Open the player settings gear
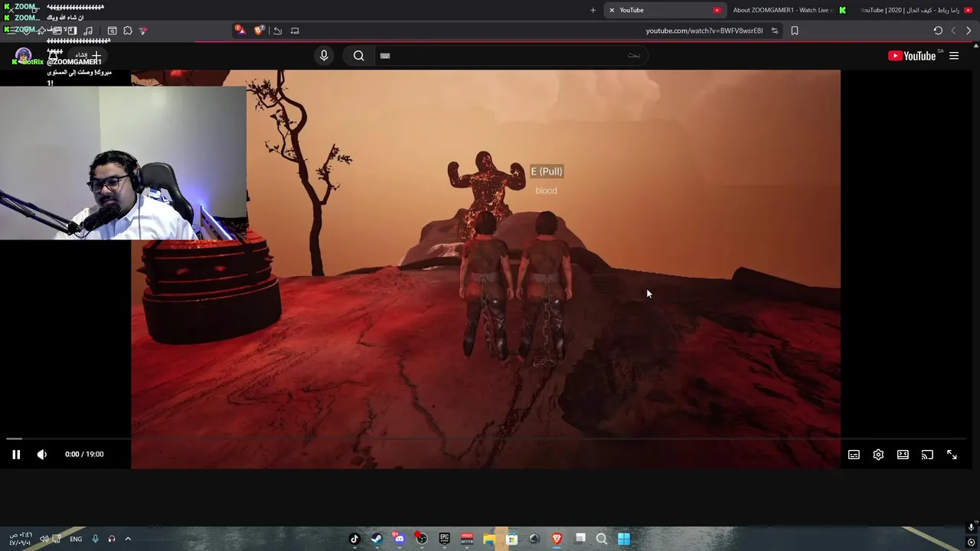This screenshot has width=980, height=551. click(878, 455)
